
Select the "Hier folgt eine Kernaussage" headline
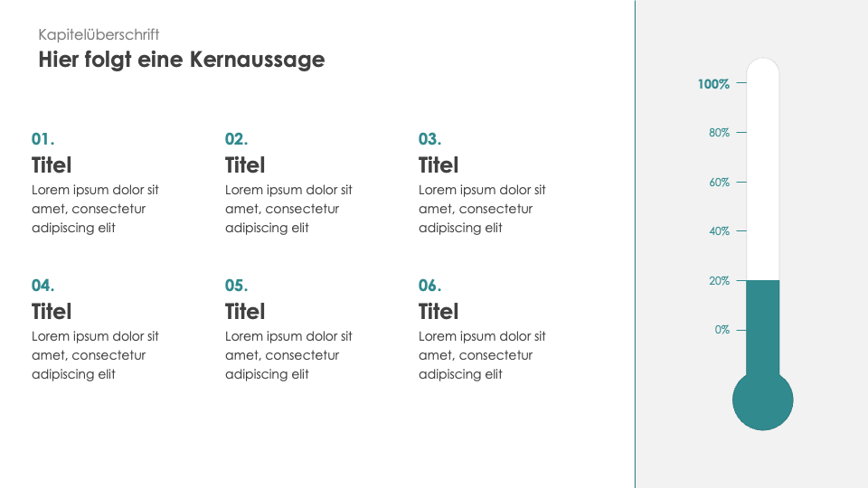pos(181,60)
